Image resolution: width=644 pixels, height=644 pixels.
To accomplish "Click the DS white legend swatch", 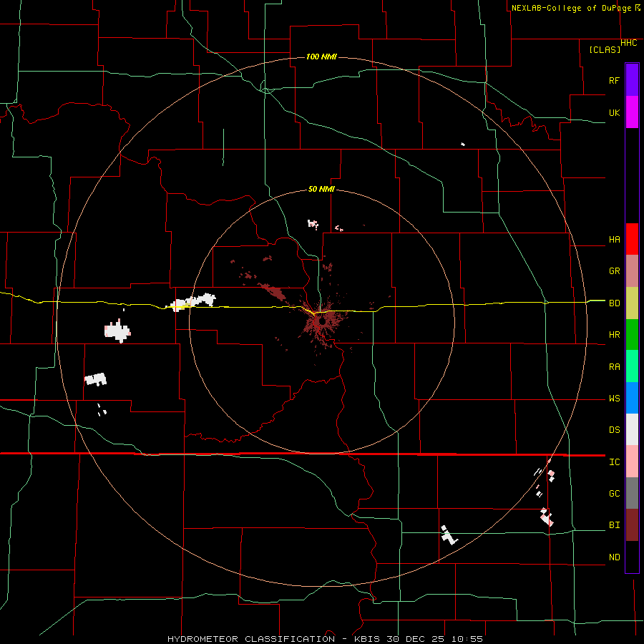I will 632,429.
